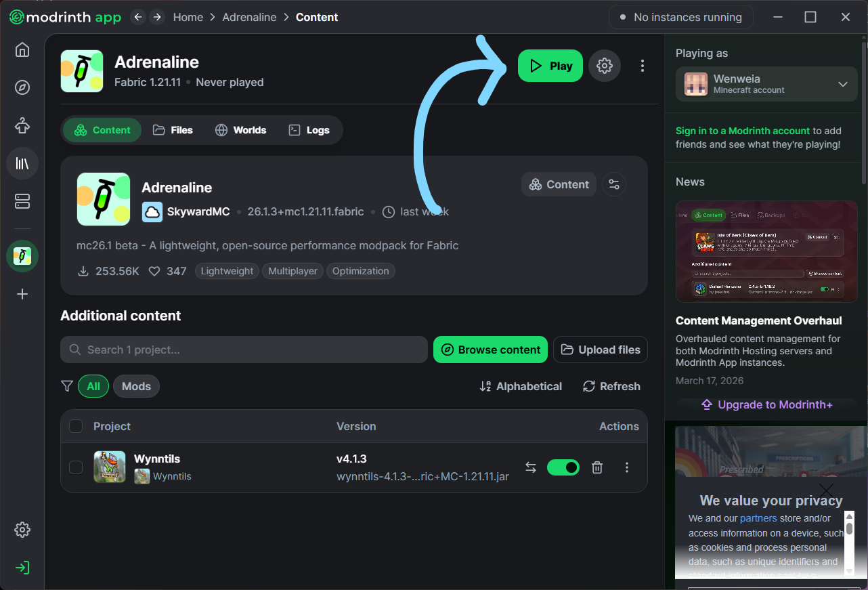Click the No instances running status
The image size is (868, 590).
[x=680, y=17]
